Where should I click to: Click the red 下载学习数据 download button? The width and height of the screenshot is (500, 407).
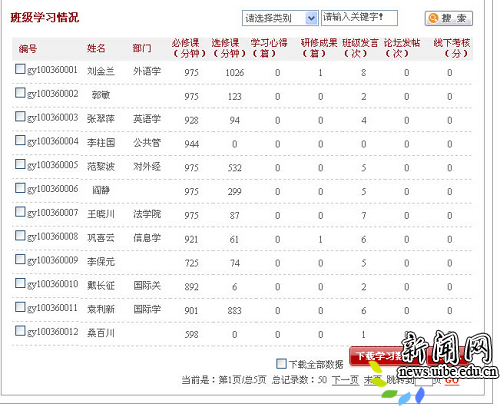click(380, 356)
